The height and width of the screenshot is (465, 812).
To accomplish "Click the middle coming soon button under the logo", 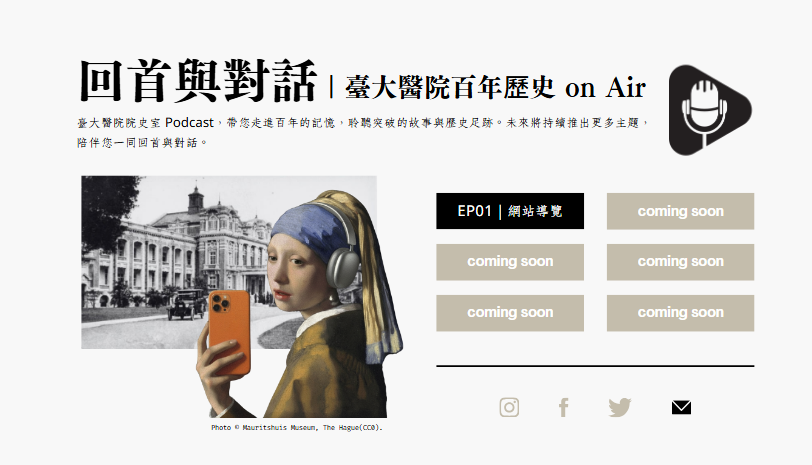I will (680, 262).
